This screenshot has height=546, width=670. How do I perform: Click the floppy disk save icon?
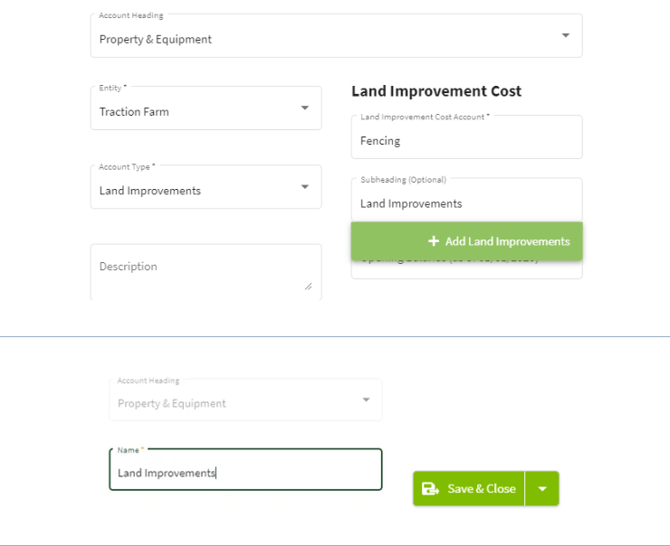click(430, 489)
